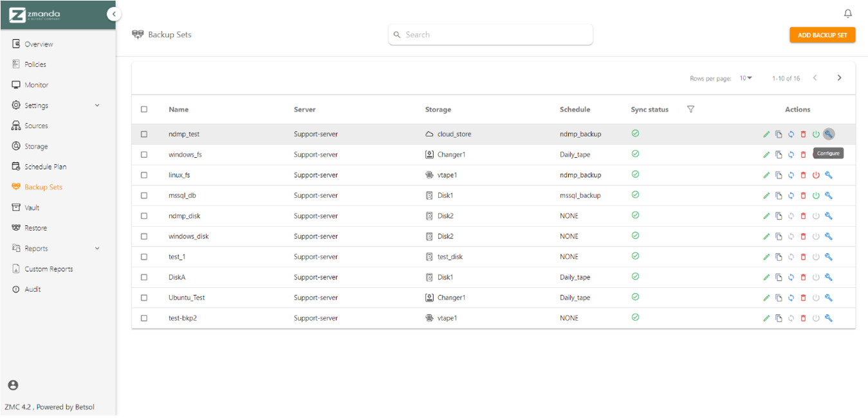
Task: Check the test-bkp2 row checkbox
Action: (x=144, y=318)
